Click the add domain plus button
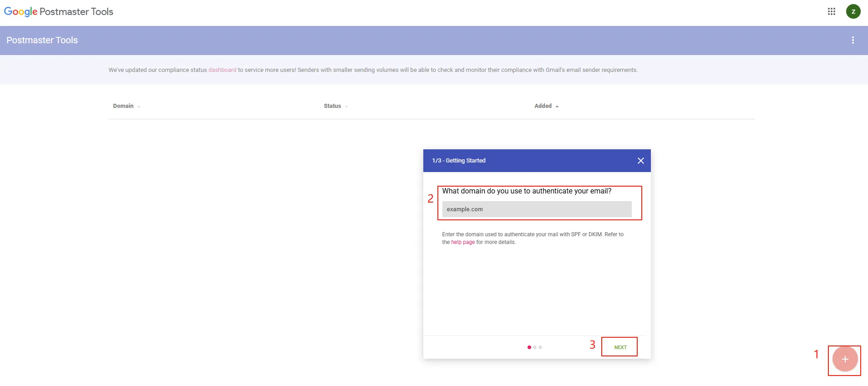This screenshot has width=868, height=386. coord(845,359)
